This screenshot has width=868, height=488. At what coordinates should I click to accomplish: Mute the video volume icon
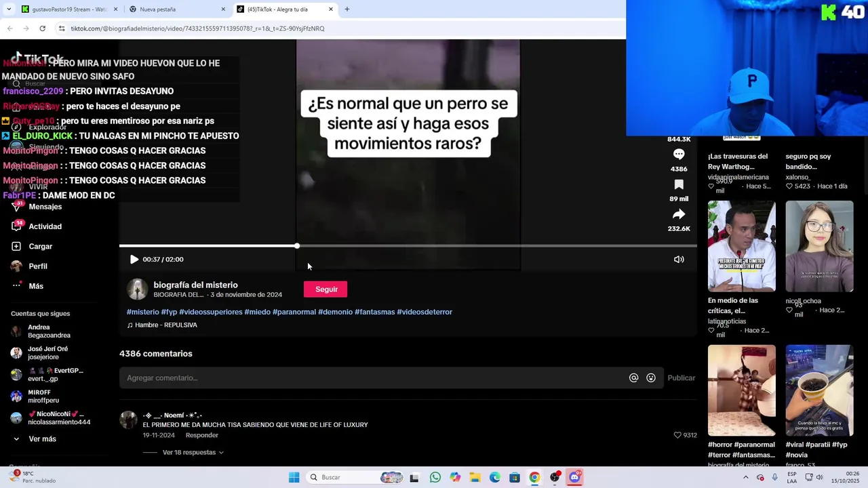679,260
